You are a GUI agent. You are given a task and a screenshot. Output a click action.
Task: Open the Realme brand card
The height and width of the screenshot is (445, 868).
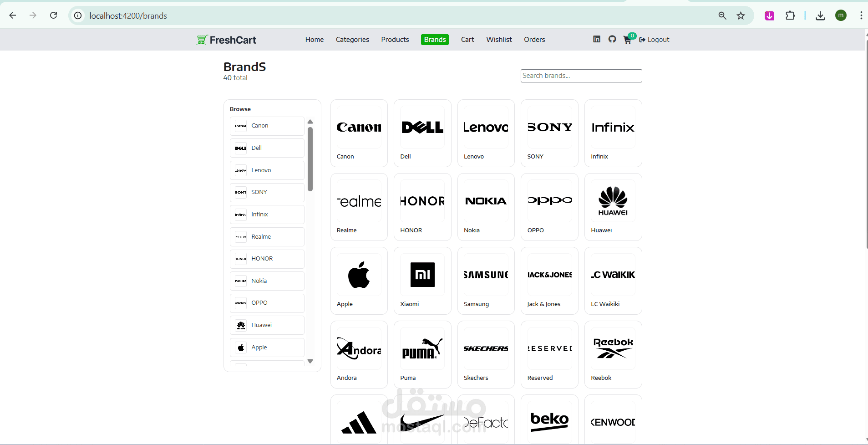pyautogui.click(x=359, y=207)
